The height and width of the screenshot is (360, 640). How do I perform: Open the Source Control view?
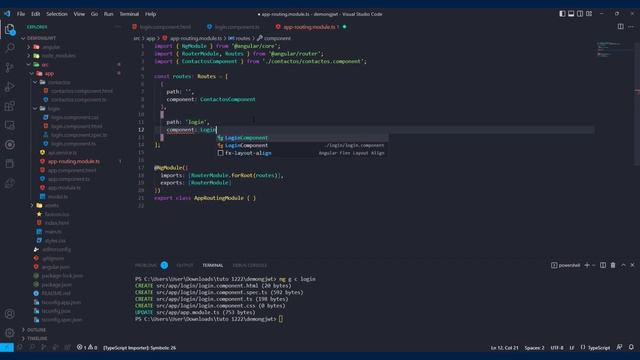tap(10, 67)
